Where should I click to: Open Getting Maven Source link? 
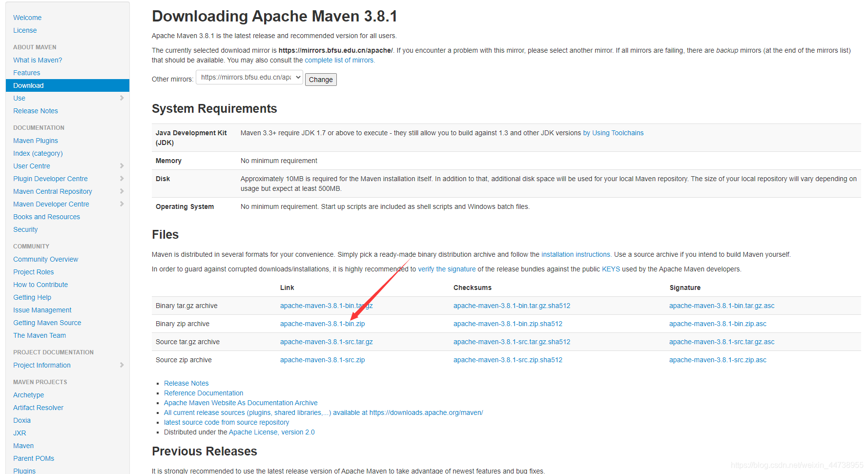coord(47,323)
